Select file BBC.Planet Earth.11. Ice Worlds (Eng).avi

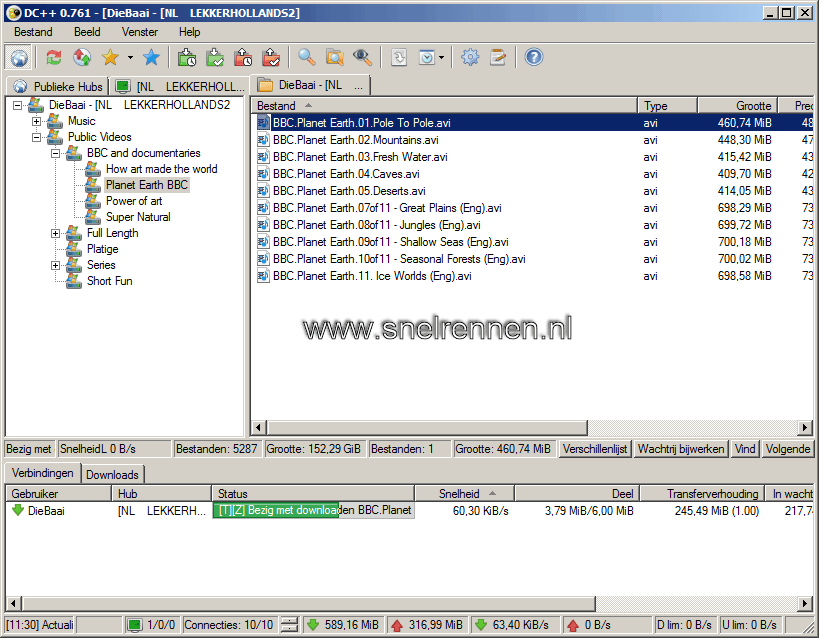[x=372, y=276]
